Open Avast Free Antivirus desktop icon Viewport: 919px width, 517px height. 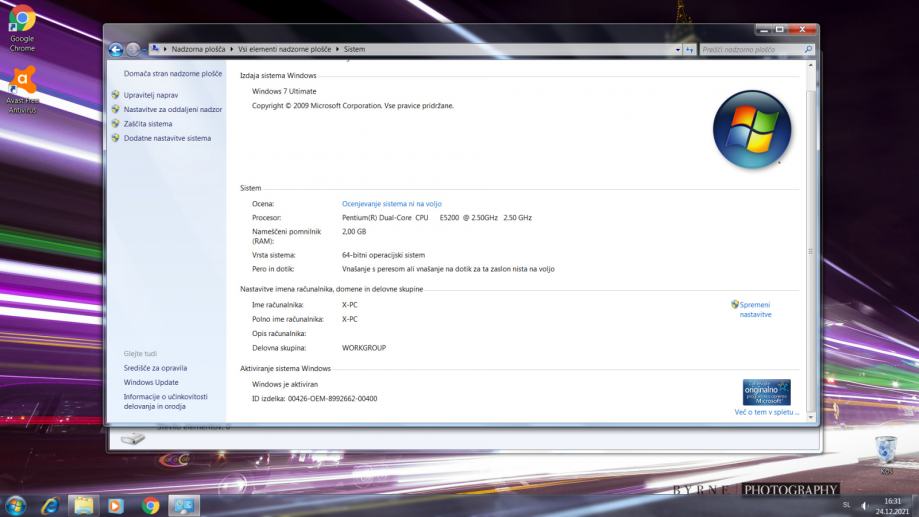point(21,85)
